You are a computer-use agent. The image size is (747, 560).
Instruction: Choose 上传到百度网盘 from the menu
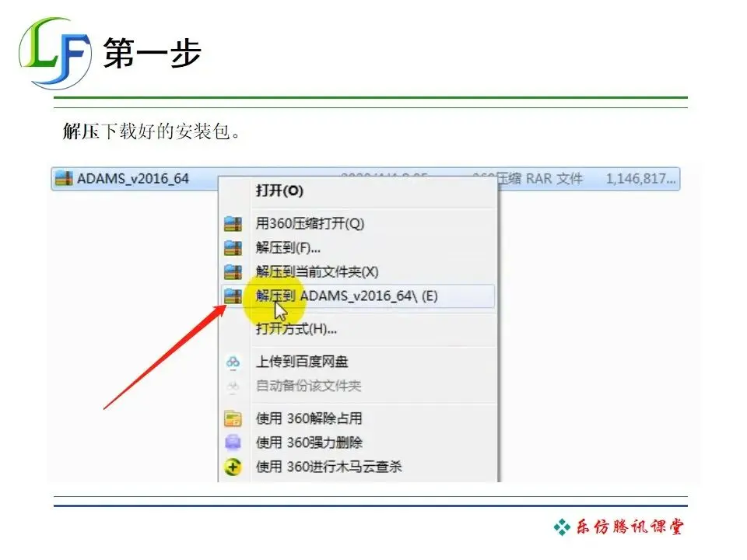(x=302, y=362)
